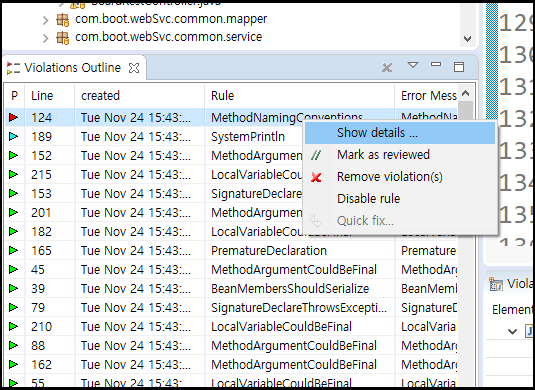Click green priority arrow on line 152
The height and width of the screenshot is (390, 535).
click(x=13, y=156)
